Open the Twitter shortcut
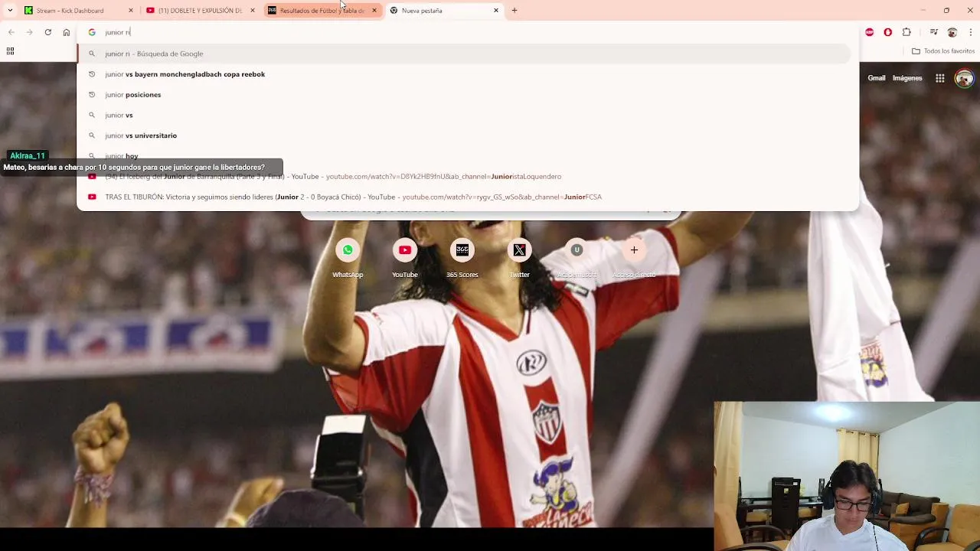 tap(519, 258)
